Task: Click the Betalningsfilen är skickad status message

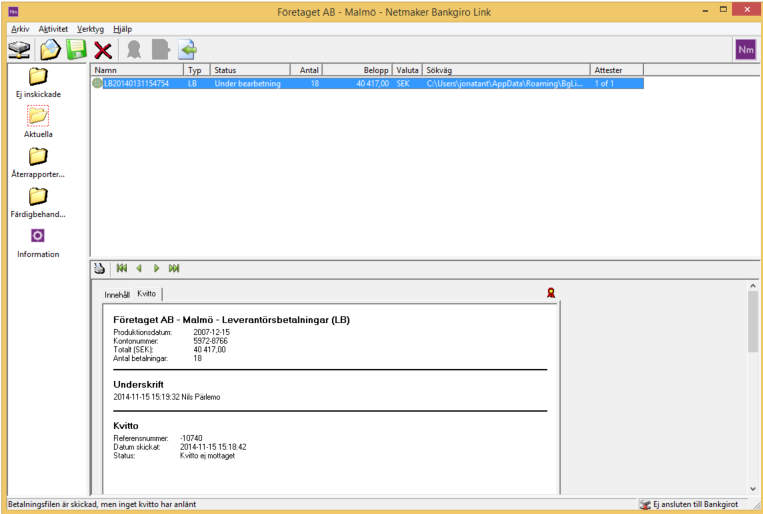Action: click(x=102, y=504)
